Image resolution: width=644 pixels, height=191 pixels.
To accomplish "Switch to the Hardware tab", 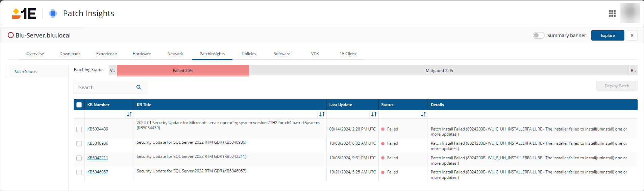I will 142,54.
